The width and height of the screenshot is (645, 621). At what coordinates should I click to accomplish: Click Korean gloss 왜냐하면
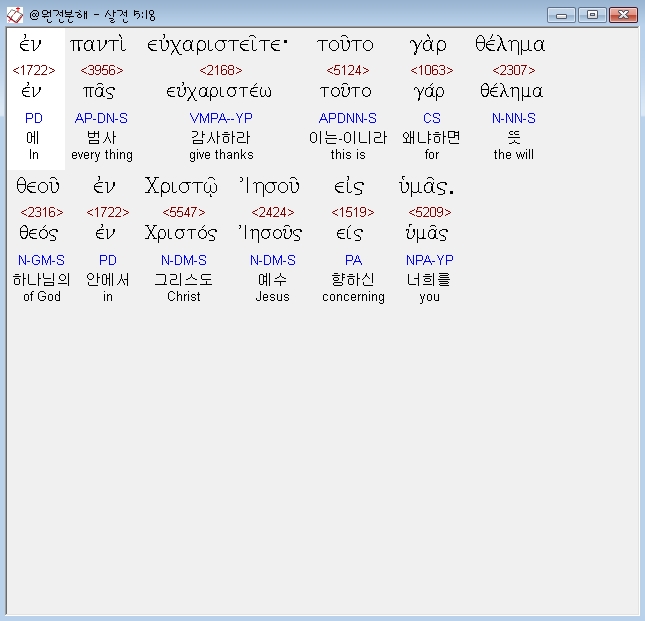(431, 138)
